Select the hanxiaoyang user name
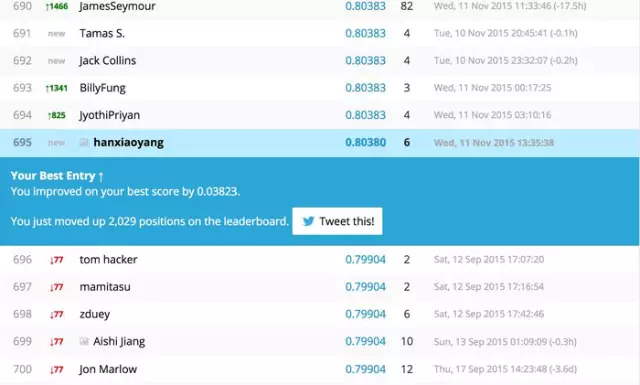 (x=129, y=142)
